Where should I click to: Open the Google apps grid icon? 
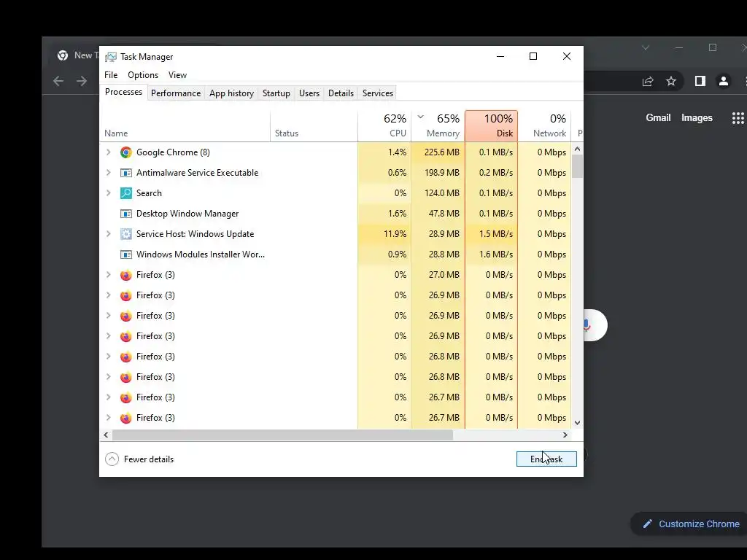pos(738,118)
